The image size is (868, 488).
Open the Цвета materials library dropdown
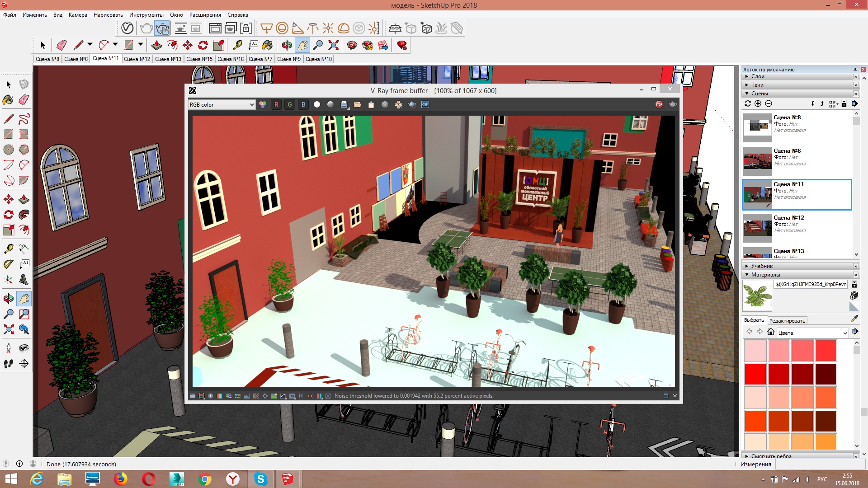(812, 333)
